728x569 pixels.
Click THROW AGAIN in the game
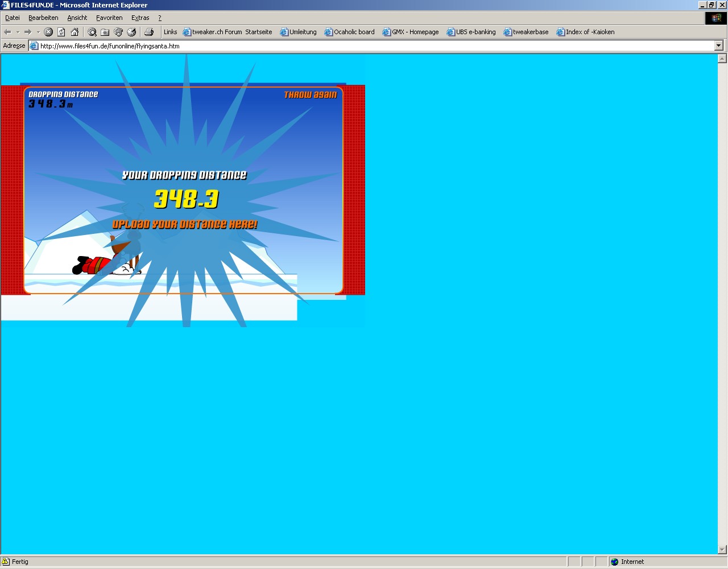pos(310,95)
